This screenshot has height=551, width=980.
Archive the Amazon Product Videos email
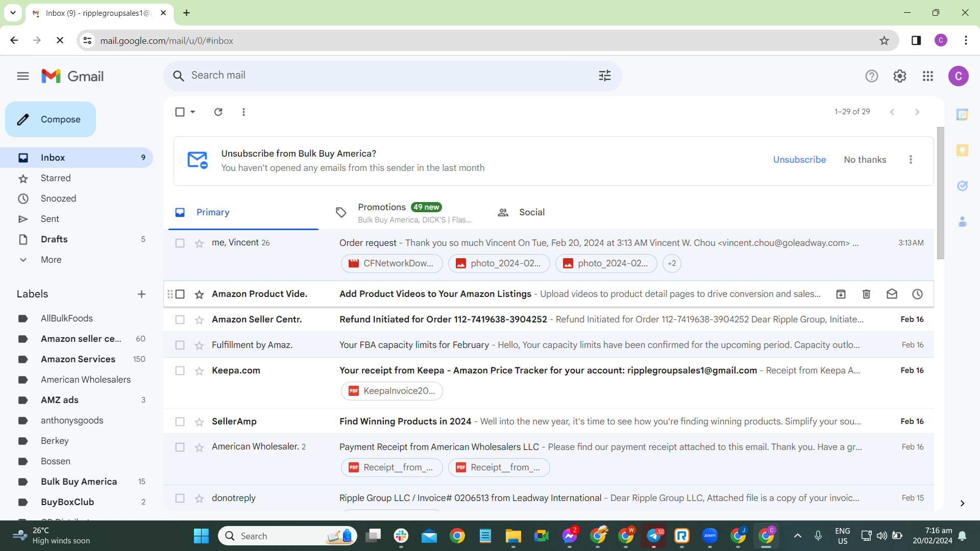[841, 294]
